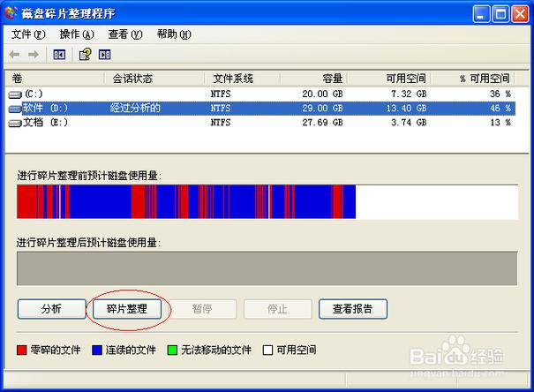Click the 36 % free space value

click(x=500, y=94)
